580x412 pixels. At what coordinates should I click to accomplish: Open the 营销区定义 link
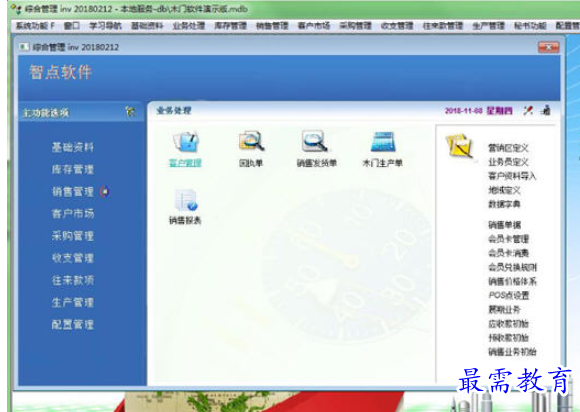(508, 148)
